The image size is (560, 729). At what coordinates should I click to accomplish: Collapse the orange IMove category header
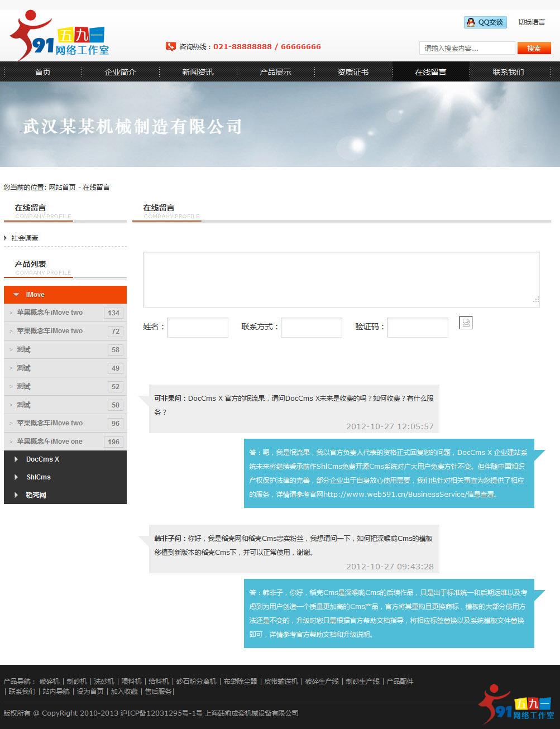click(x=35, y=294)
